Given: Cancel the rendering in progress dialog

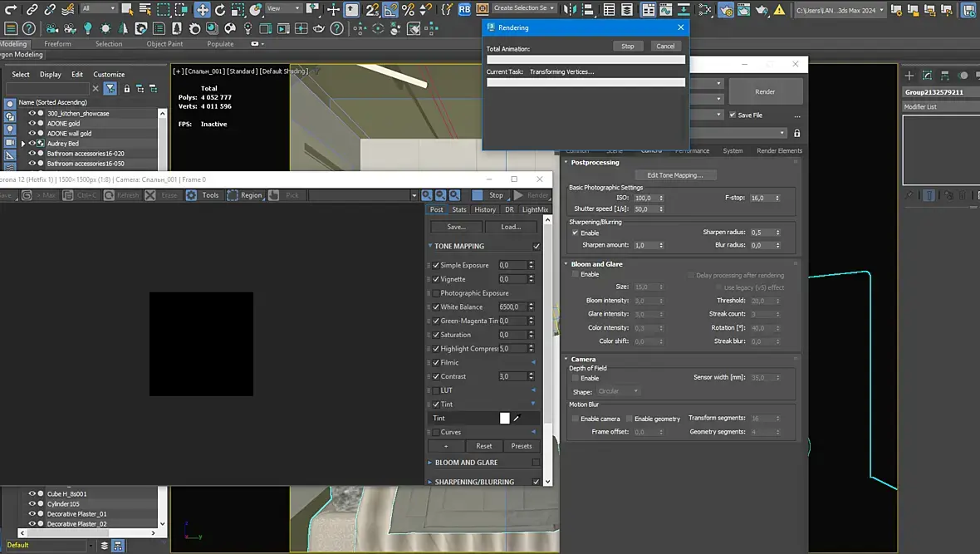Looking at the screenshot, I should pos(665,46).
